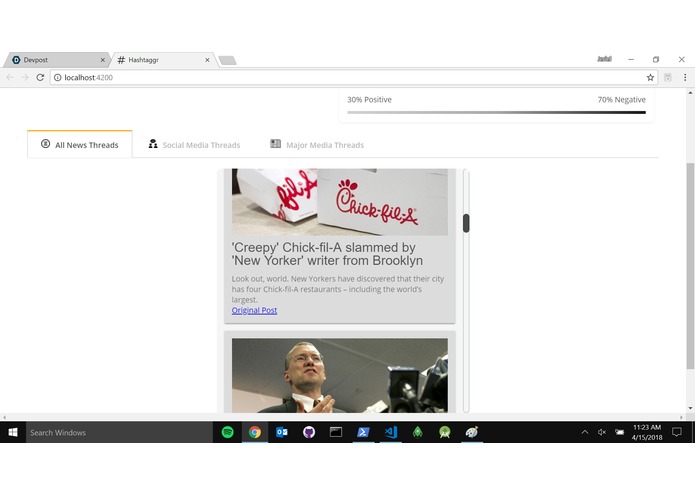Click the article summary about New Yorkers
The width and height of the screenshot is (695, 494).
point(338,289)
